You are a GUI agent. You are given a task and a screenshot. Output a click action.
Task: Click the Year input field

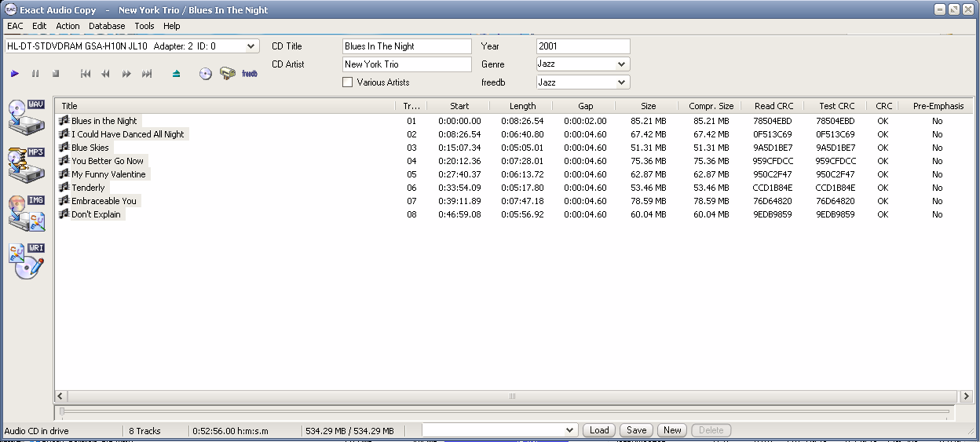pos(583,46)
